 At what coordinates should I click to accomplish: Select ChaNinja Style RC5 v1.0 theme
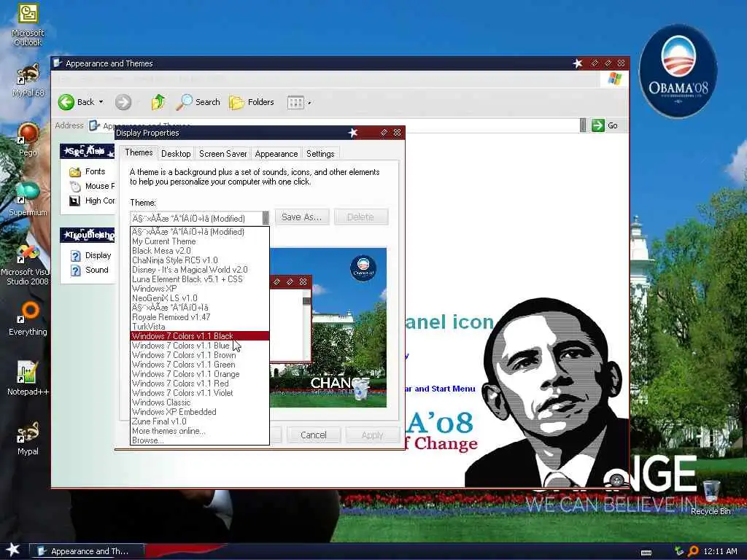click(x=200, y=260)
